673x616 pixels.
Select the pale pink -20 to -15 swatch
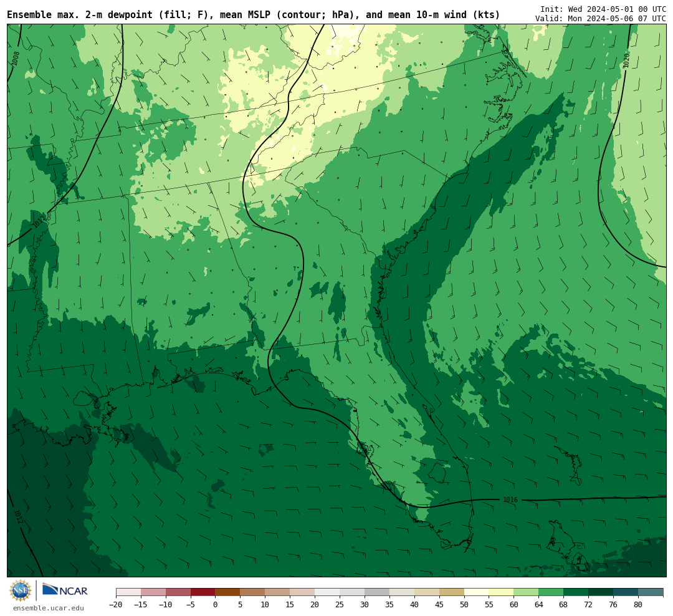click(x=128, y=592)
